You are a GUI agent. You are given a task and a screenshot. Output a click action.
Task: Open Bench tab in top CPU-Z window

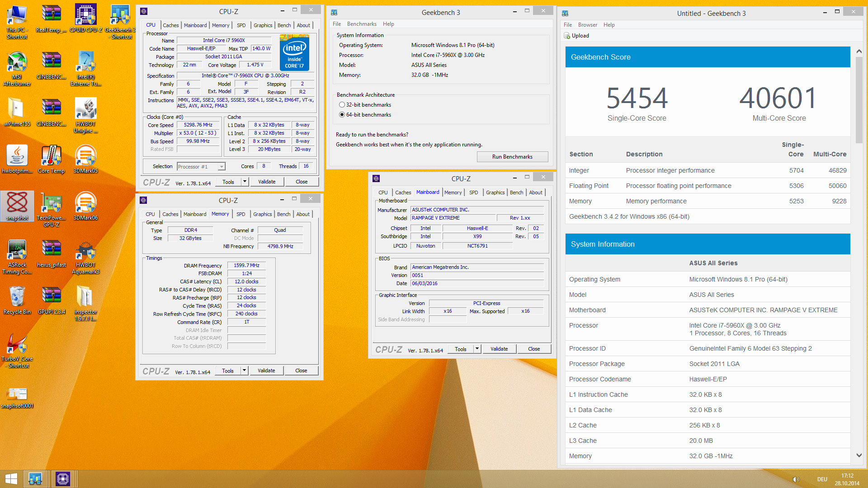[284, 25]
